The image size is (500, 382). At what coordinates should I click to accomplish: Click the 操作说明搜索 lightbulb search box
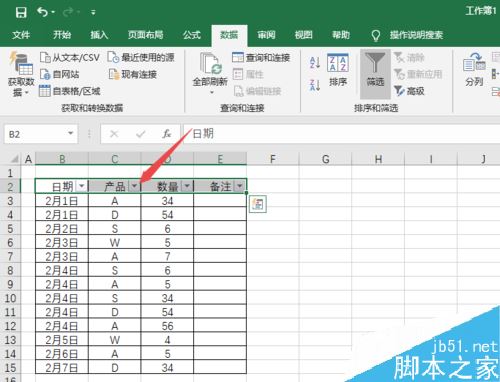407,35
